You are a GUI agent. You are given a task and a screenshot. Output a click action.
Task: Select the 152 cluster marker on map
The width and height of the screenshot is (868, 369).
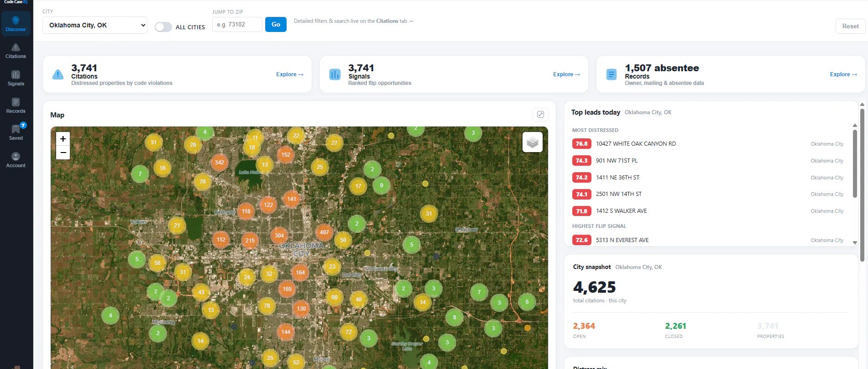click(286, 155)
